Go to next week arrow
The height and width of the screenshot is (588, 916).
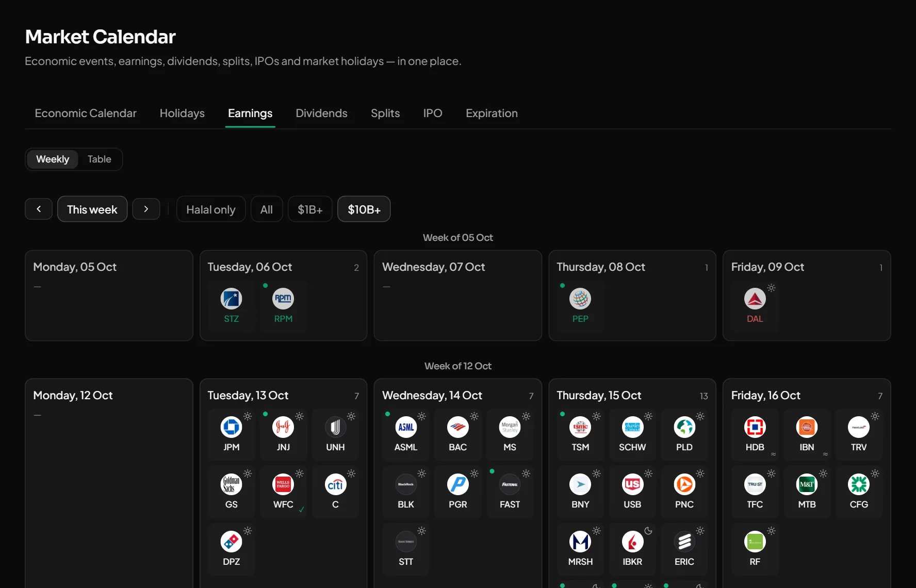click(146, 209)
